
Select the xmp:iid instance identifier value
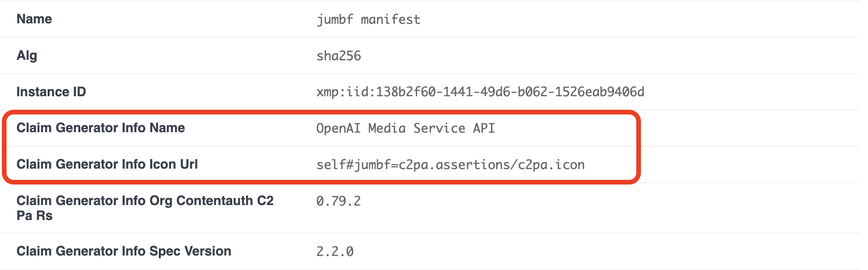480,92
